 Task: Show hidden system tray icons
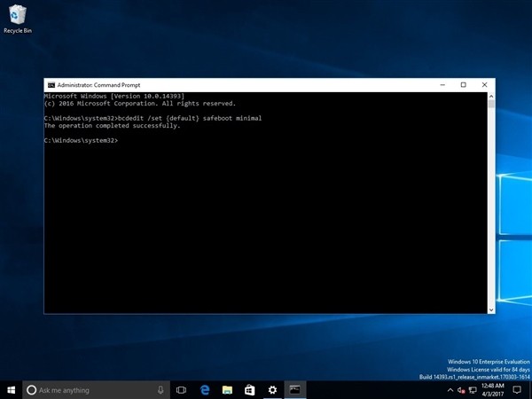pos(450,390)
